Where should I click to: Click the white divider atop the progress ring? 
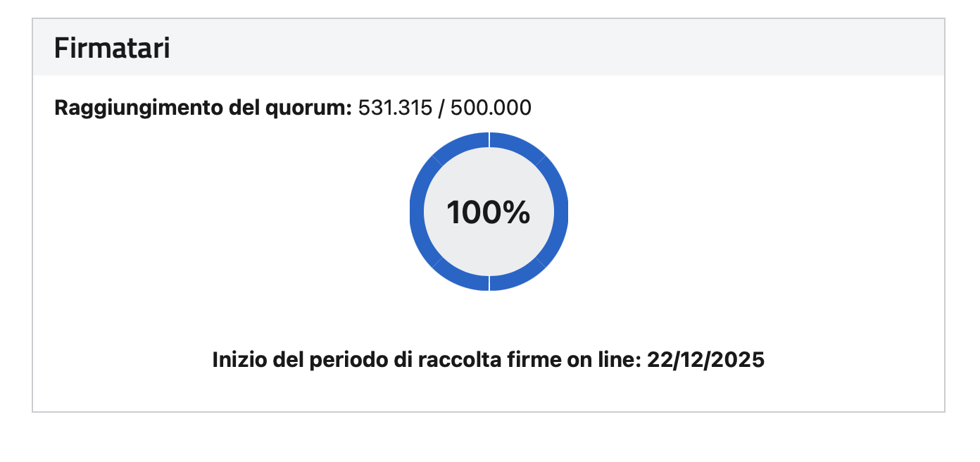(x=489, y=139)
